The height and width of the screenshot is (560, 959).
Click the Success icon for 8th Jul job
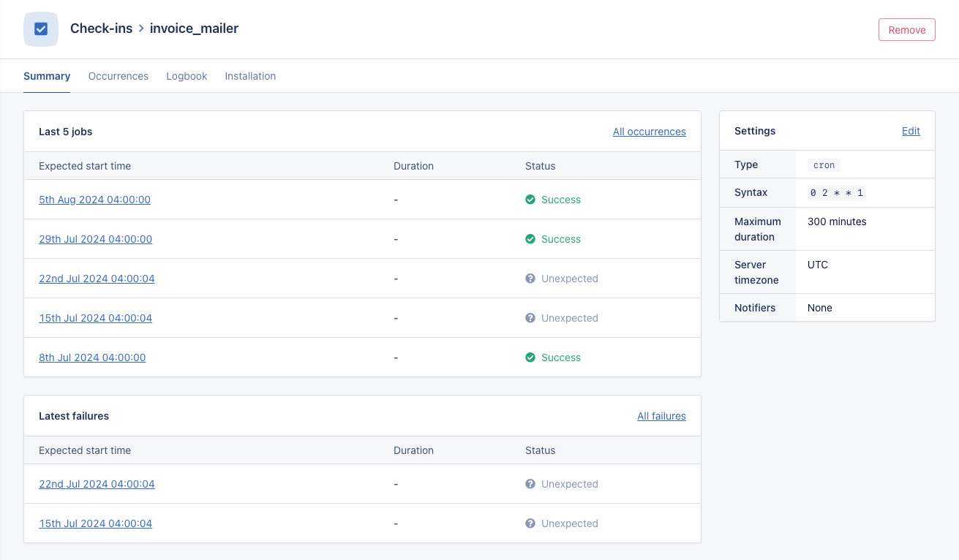coord(530,357)
